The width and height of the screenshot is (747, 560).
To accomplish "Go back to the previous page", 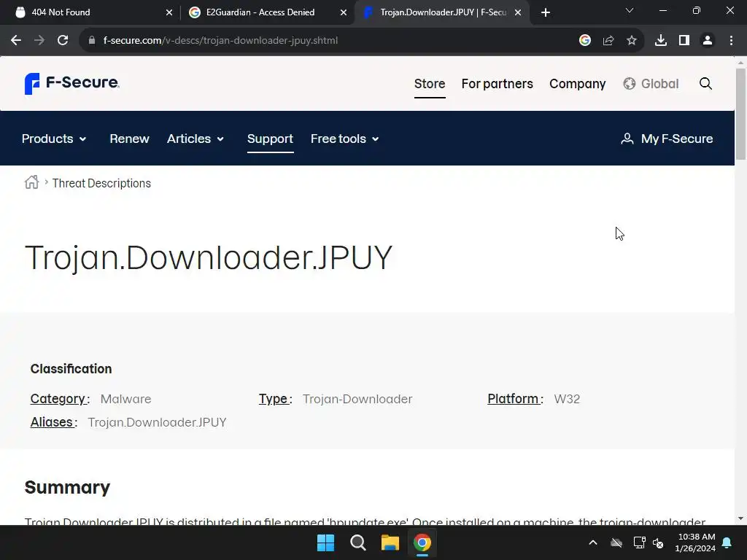I will coord(16,41).
